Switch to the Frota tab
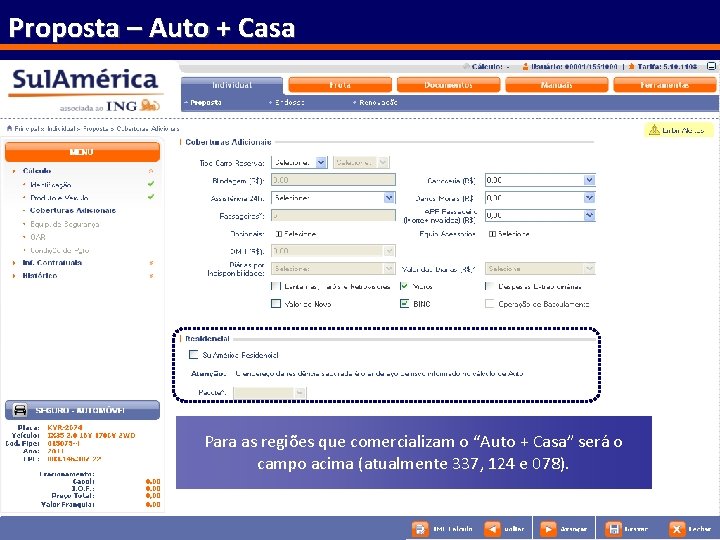 tap(340, 85)
